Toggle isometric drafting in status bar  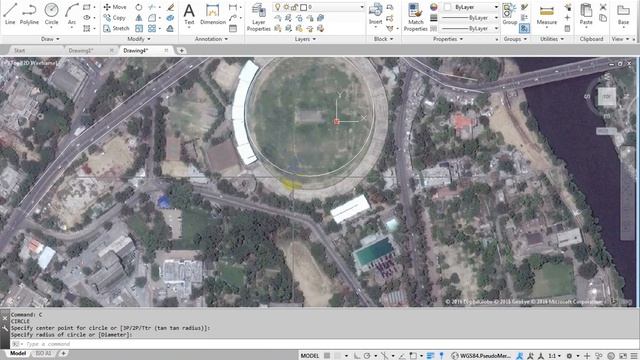[x=384, y=356]
